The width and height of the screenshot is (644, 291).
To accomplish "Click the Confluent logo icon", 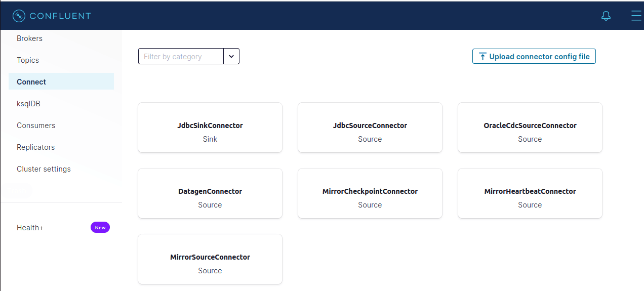I will point(19,16).
